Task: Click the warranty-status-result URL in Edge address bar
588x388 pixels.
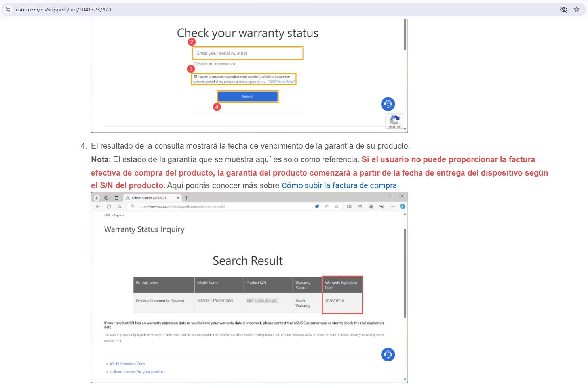Action: coord(181,206)
